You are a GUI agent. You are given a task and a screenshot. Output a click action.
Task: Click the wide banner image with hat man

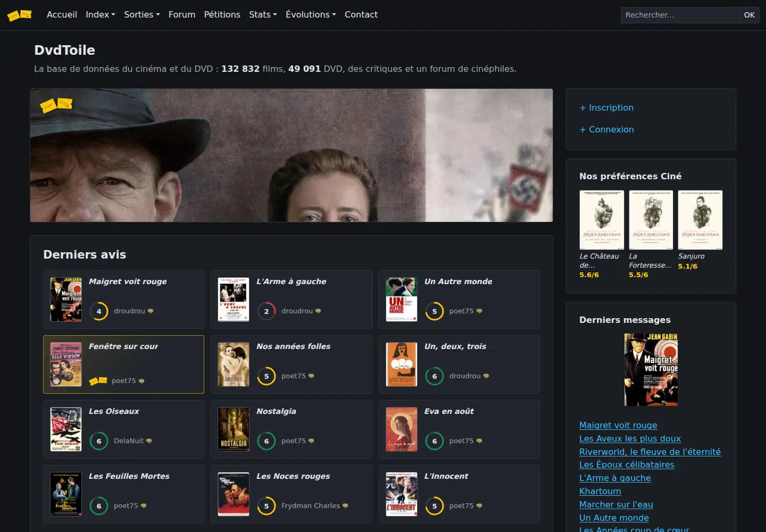point(292,155)
